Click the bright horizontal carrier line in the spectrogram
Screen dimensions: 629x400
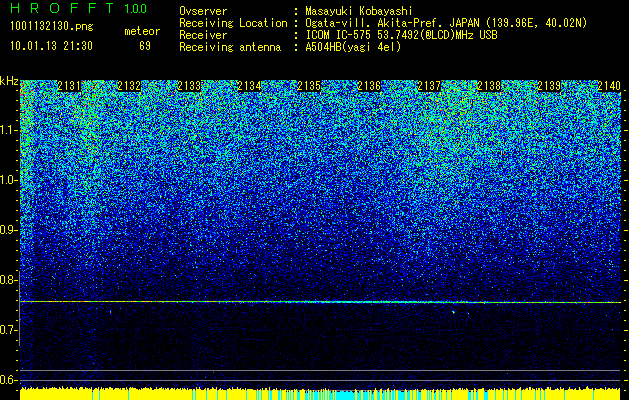tap(320, 302)
